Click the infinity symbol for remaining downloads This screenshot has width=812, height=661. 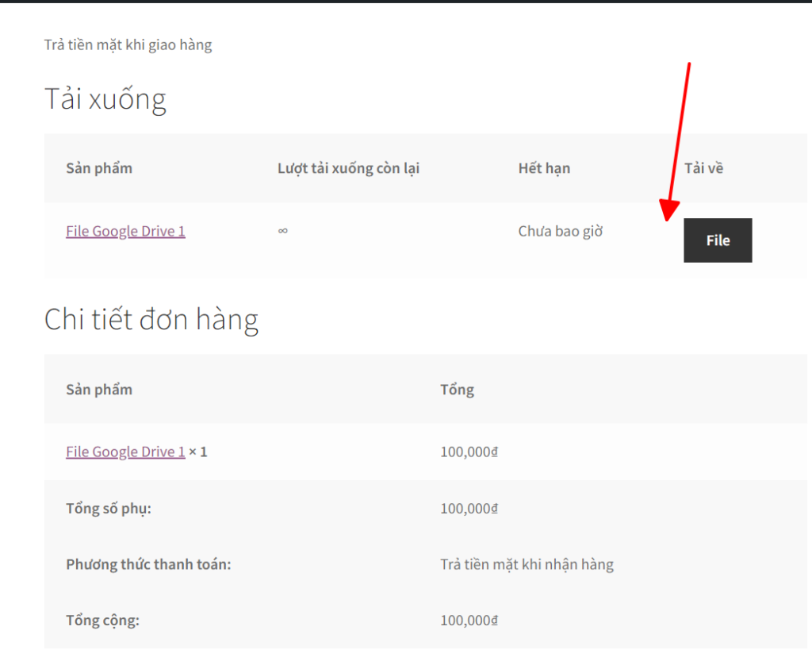coord(283,232)
